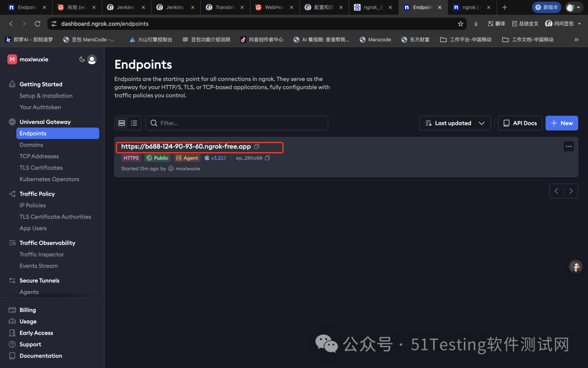The height and width of the screenshot is (368, 588).
Task: Open Agents page
Action: [x=29, y=292]
